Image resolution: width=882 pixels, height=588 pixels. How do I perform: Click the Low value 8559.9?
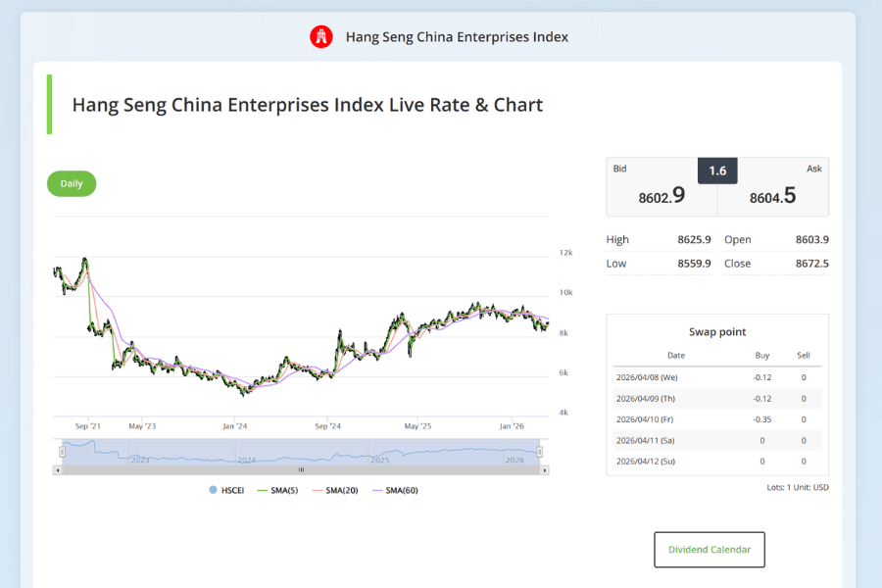coord(696,263)
